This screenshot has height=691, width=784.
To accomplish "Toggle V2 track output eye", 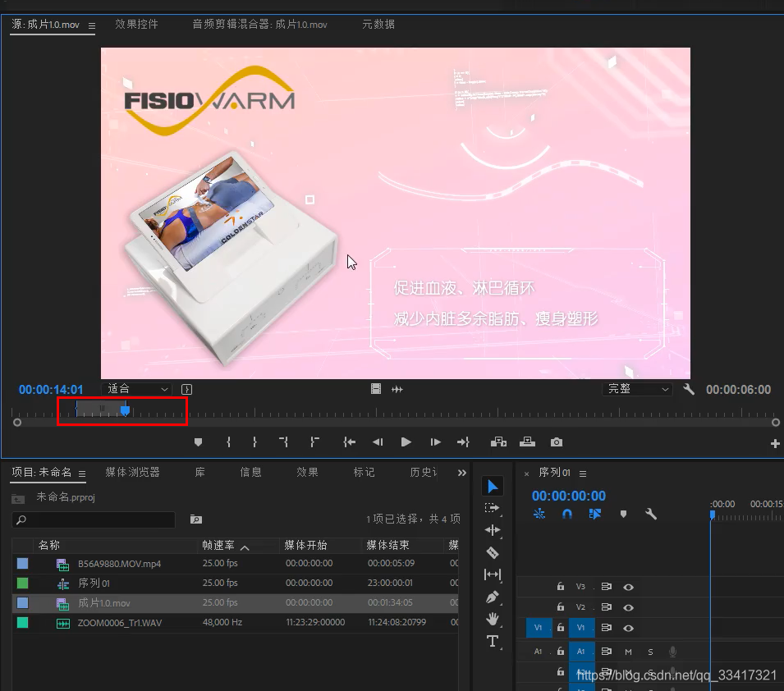I will [629, 607].
